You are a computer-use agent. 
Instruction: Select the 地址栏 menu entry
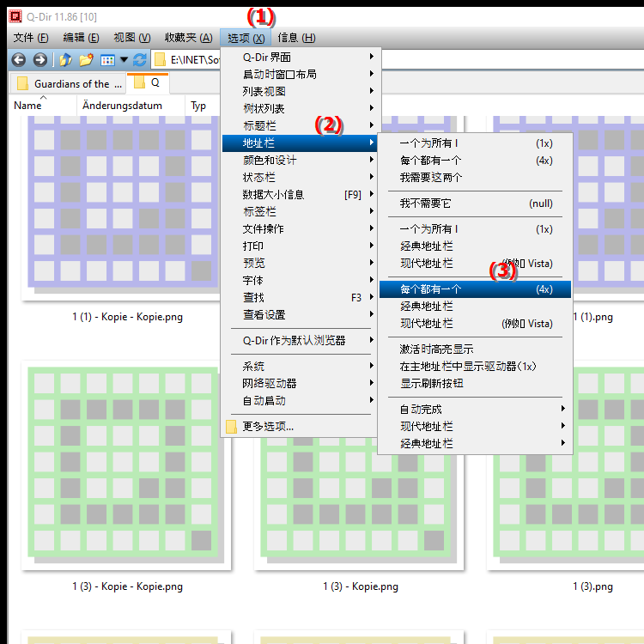tap(300, 143)
